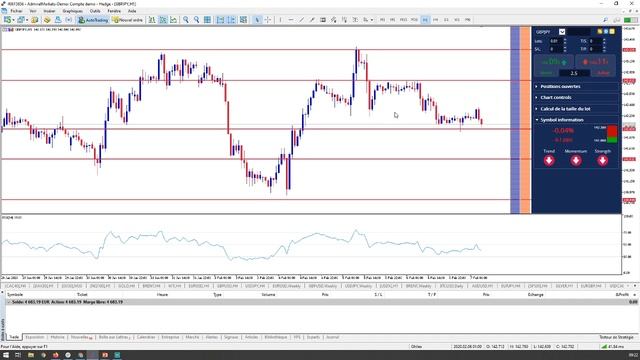Select the cursor arrow tool
The image size is (640, 360).
(x=257, y=20)
